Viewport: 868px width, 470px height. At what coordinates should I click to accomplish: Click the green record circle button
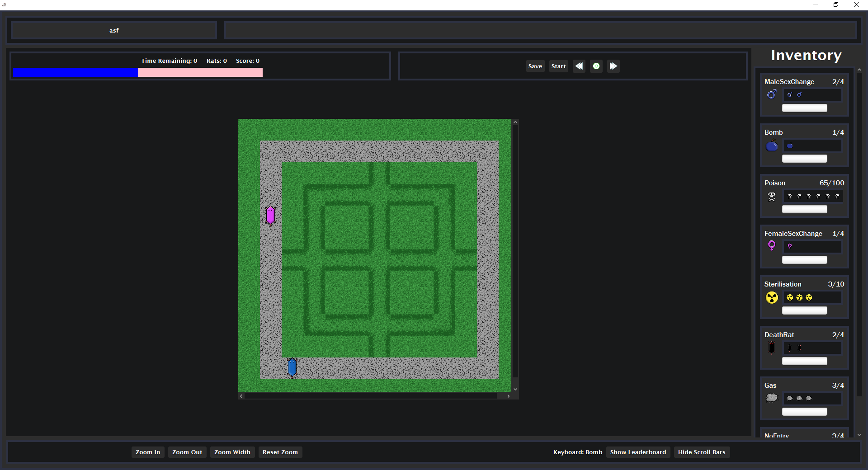tap(596, 66)
